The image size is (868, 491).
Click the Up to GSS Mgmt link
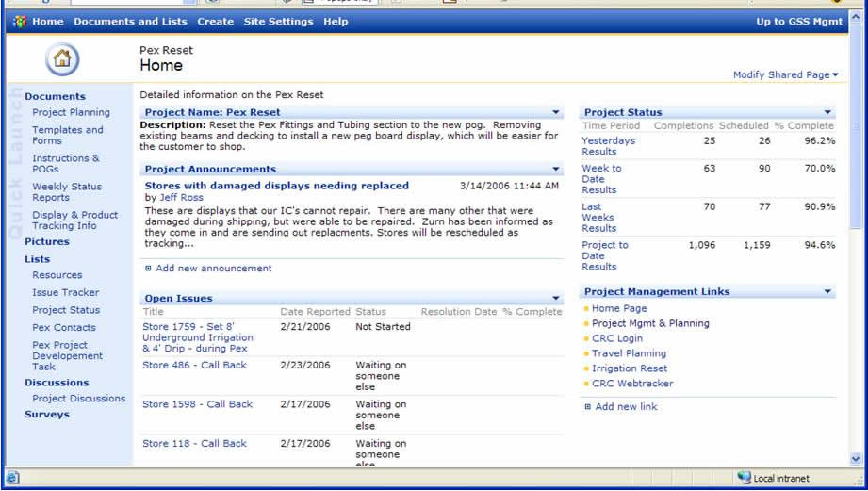(798, 22)
